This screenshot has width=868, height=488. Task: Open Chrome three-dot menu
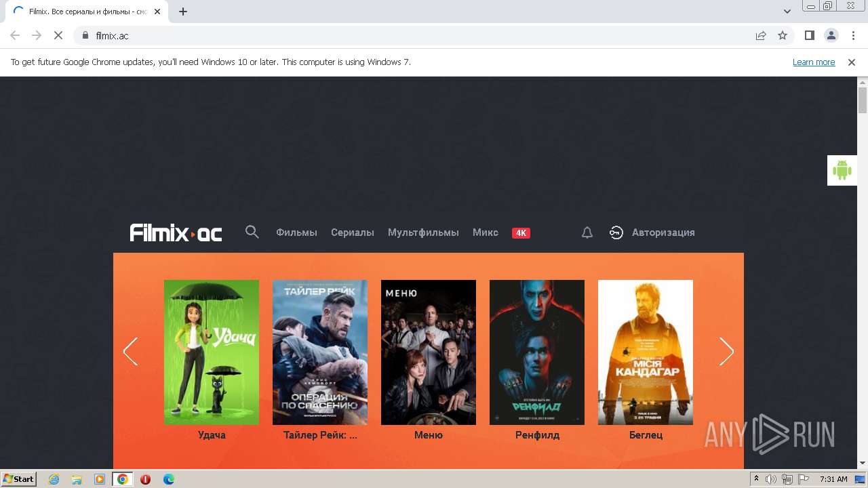tap(852, 35)
